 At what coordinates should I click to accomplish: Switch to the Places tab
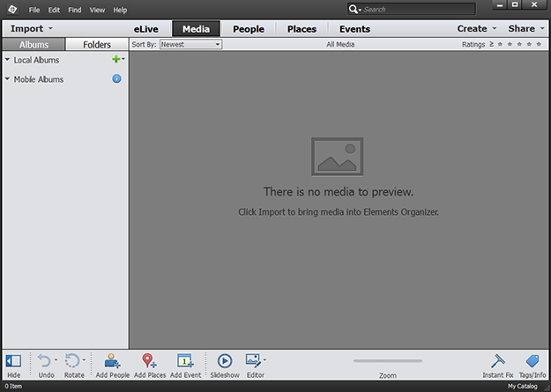coord(302,29)
